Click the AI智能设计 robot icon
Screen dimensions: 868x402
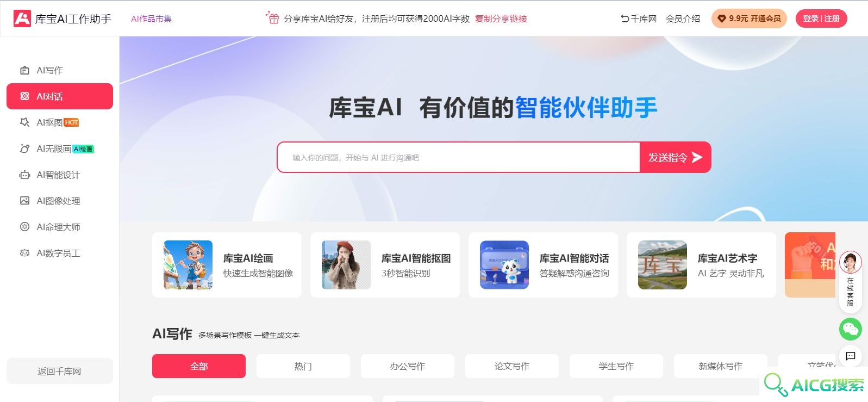click(x=24, y=175)
